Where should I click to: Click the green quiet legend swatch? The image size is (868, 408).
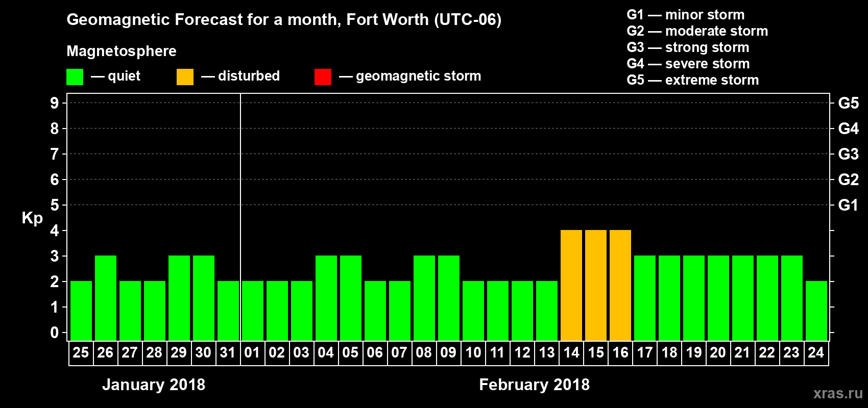pyautogui.click(x=75, y=77)
